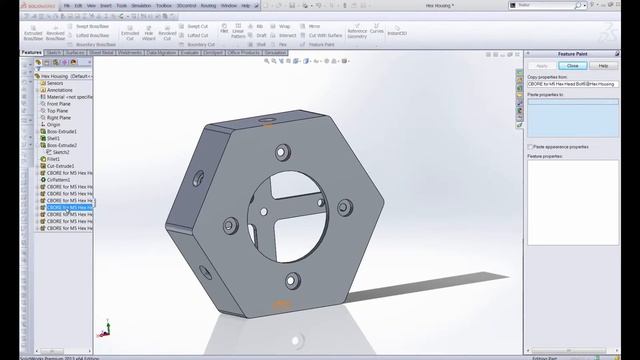
Task: Click Zoom to Area in view toolbar
Action: (274, 61)
